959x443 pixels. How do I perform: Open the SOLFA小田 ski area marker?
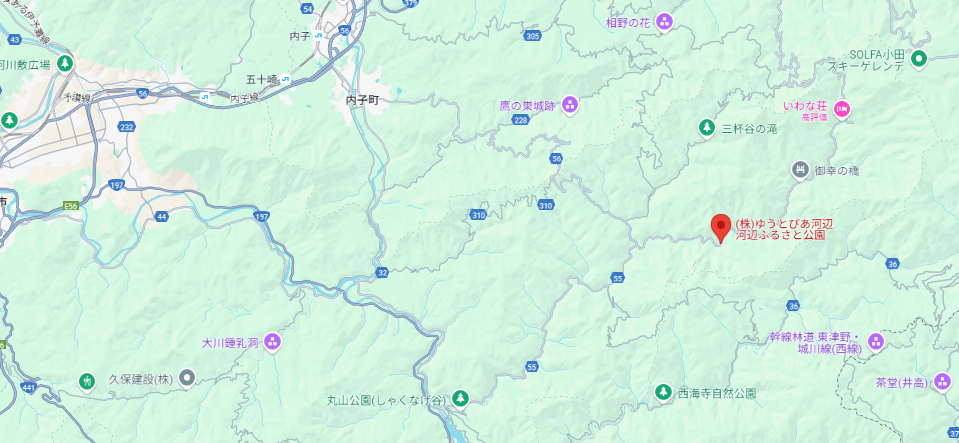919,59
